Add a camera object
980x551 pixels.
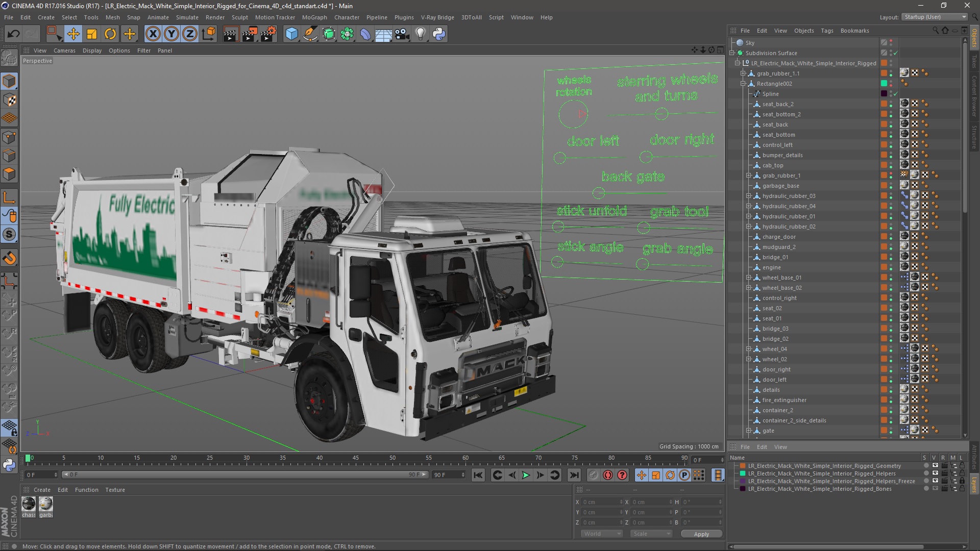pos(402,34)
